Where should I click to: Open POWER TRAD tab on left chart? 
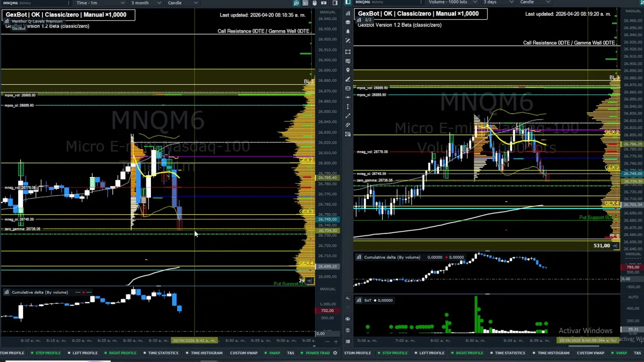click(x=315, y=353)
